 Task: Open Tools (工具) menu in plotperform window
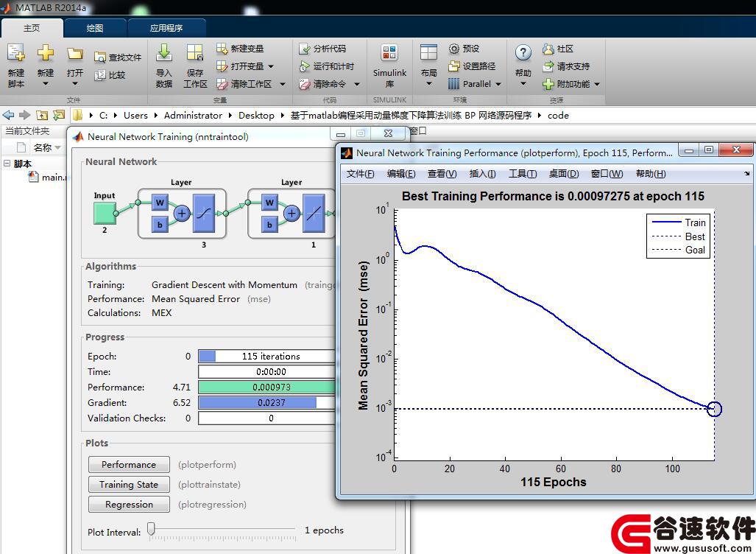click(x=523, y=174)
